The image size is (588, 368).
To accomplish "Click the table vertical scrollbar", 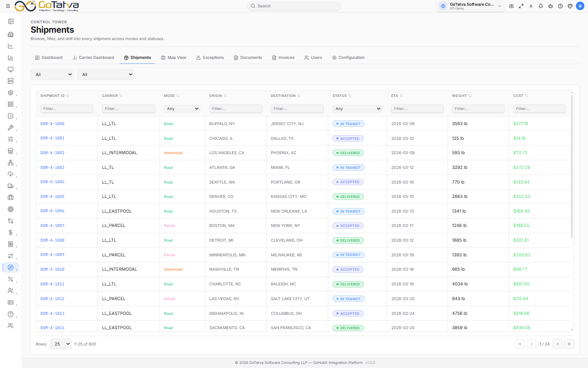I will [572, 166].
